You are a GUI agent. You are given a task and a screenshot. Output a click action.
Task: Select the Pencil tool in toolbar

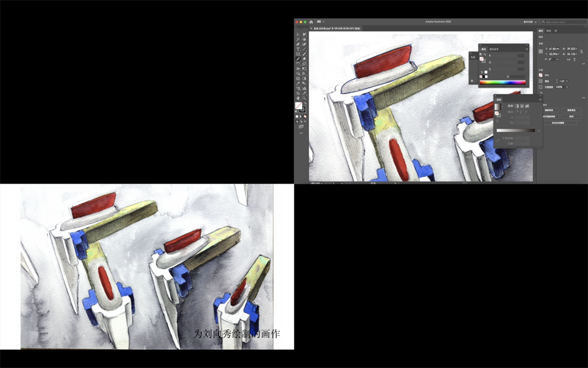tap(298, 59)
